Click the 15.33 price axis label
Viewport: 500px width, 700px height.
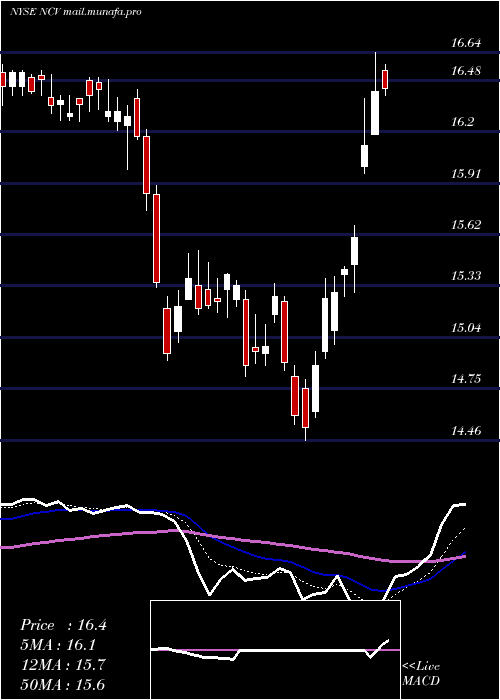[466, 276]
